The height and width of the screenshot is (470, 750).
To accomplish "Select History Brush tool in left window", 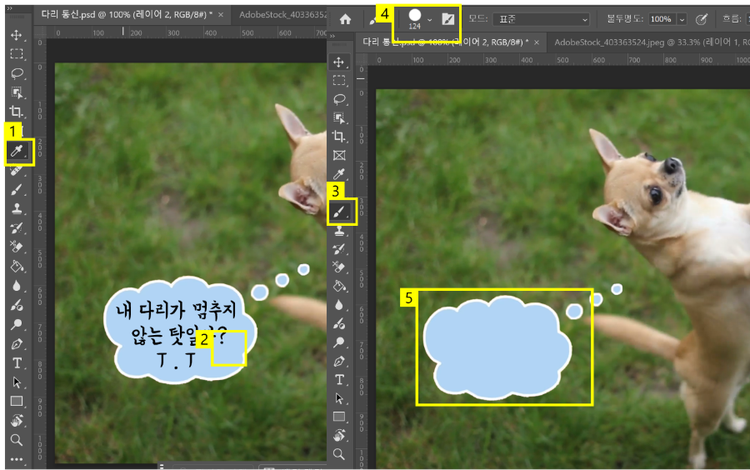I will 17,228.
